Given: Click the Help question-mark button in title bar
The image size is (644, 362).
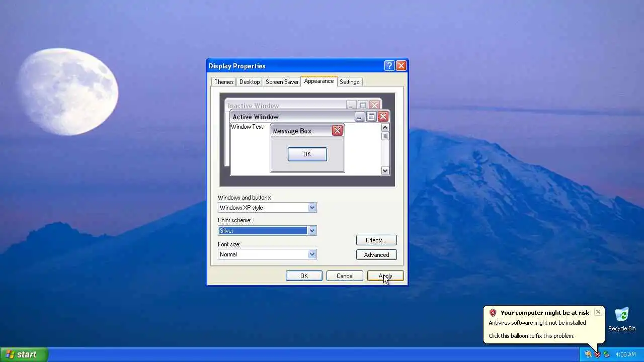Looking at the screenshot, I should 389,66.
